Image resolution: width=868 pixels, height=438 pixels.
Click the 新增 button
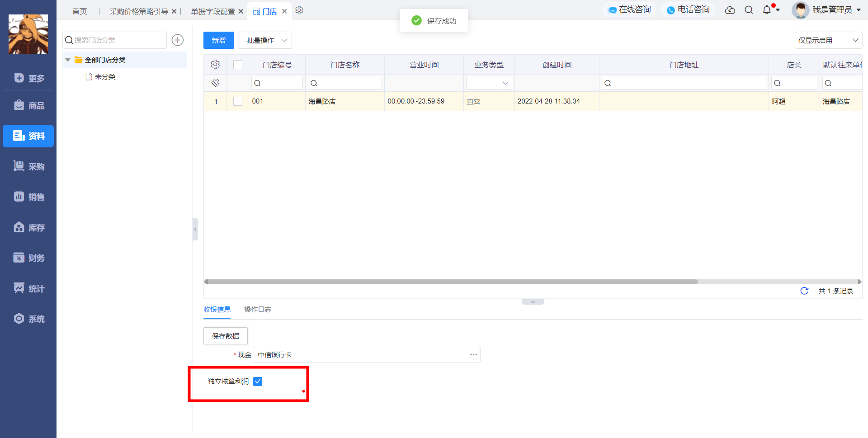219,40
